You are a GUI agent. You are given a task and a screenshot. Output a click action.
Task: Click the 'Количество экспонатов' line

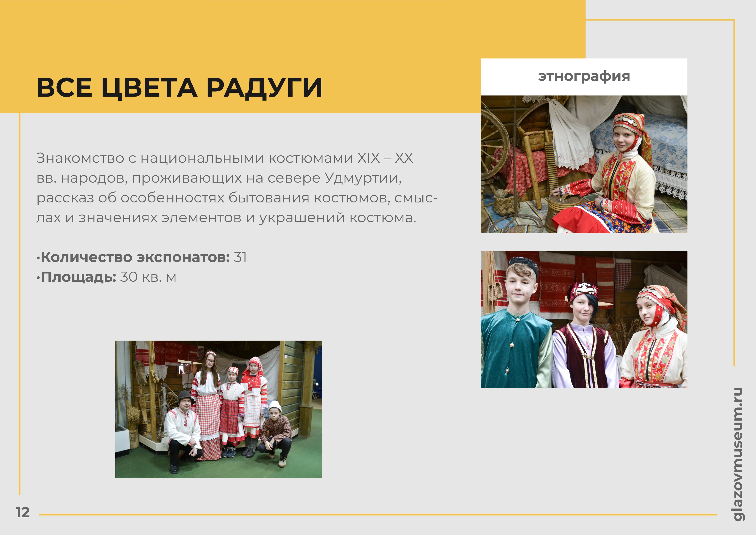142,257
